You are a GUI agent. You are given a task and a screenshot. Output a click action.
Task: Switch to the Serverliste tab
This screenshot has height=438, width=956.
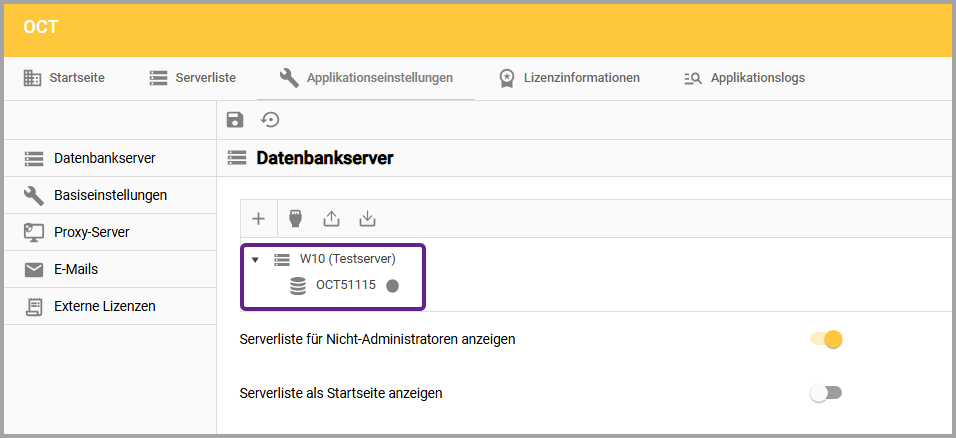tap(193, 77)
